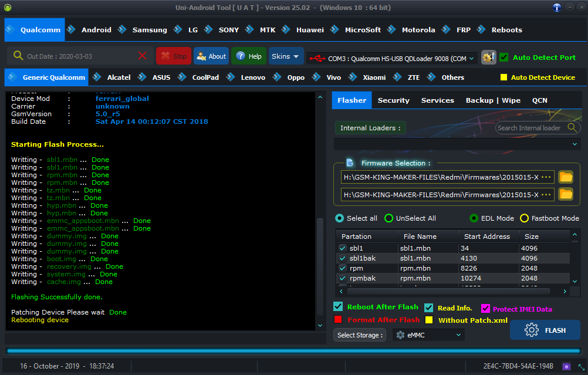Open the Qualcomm tab
The image size is (588, 375).
point(35,29)
